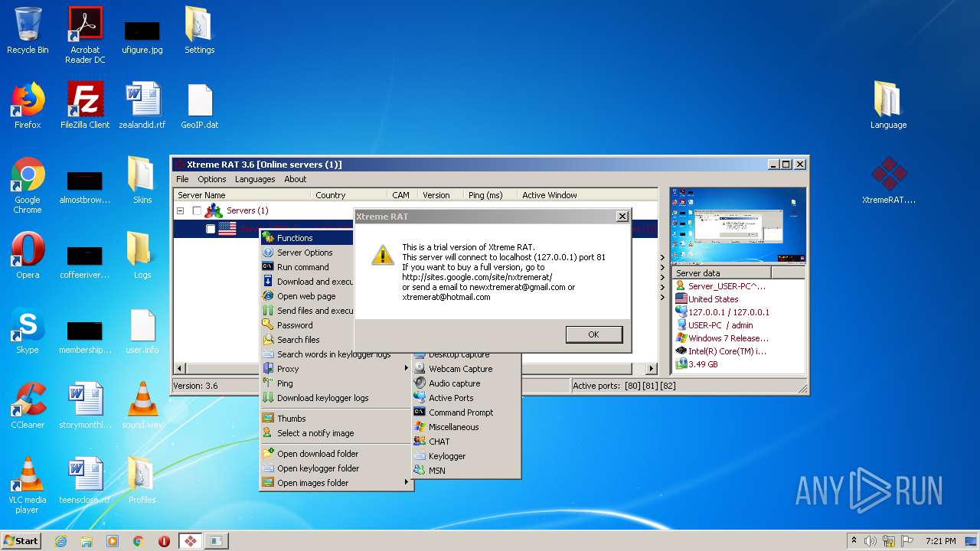
Task: Click the right arrow of horizontal scrollbar
Action: [652, 368]
